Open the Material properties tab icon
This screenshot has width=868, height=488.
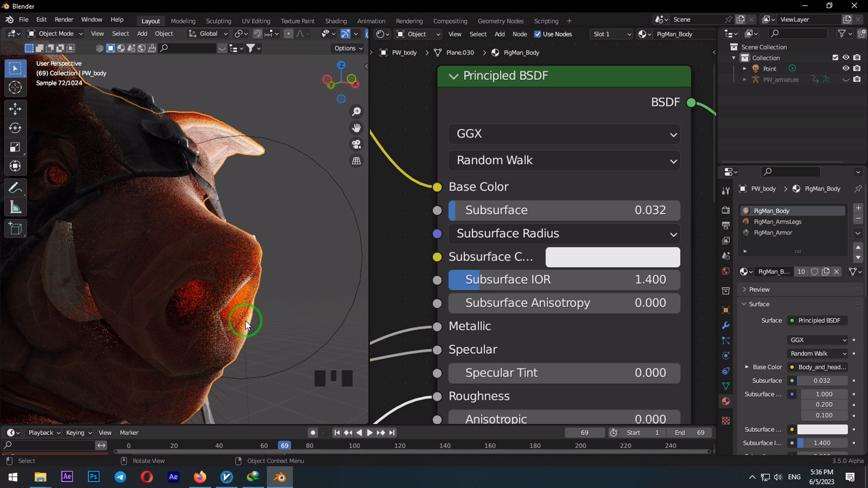pyautogui.click(x=726, y=401)
